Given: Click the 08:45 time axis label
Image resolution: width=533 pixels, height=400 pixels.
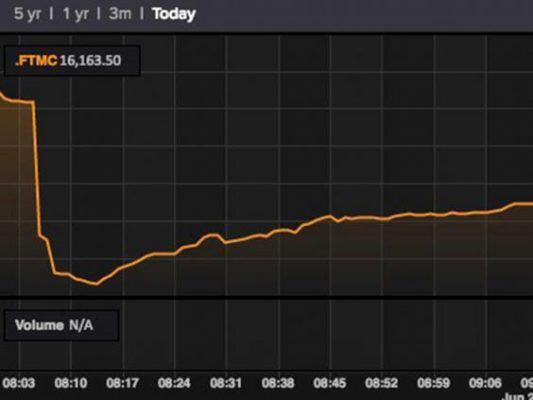Looking at the screenshot, I should point(330,383).
